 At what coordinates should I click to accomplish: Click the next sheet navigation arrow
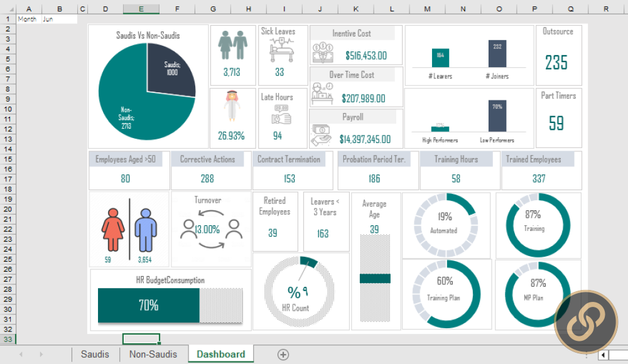(x=41, y=355)
